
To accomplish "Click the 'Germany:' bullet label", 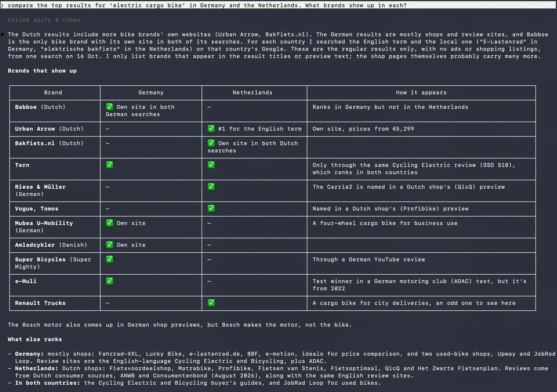I will coord(29,354).
